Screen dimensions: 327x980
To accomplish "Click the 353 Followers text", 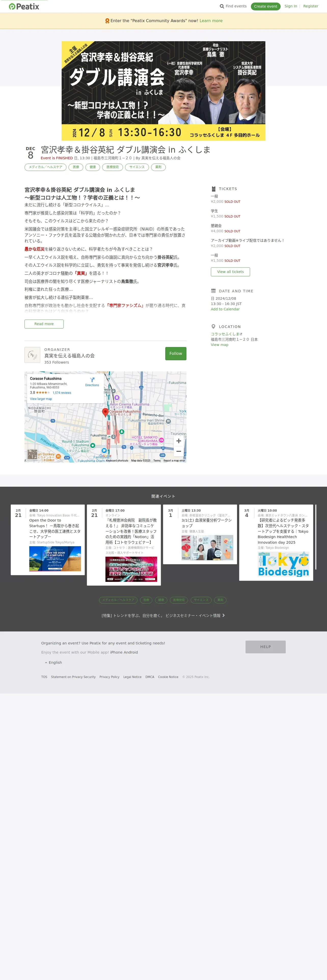I will [57, 362].
